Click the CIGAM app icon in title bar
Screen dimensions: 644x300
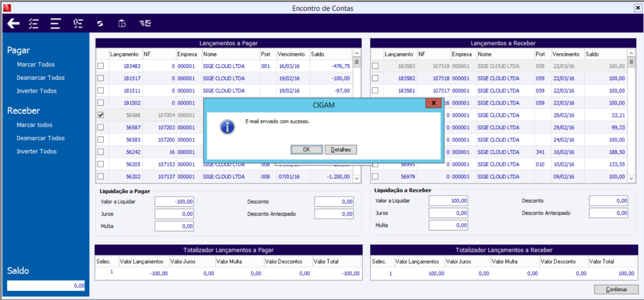(7, 8)
